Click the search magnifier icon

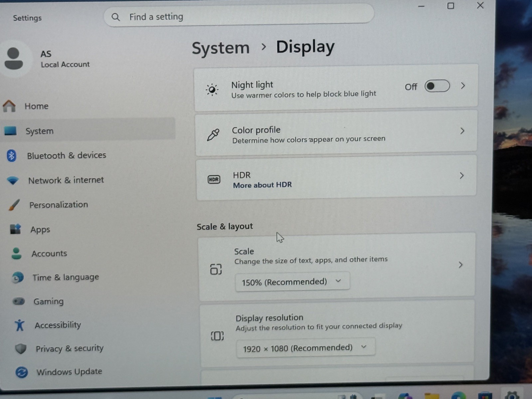tap(115, 17)
